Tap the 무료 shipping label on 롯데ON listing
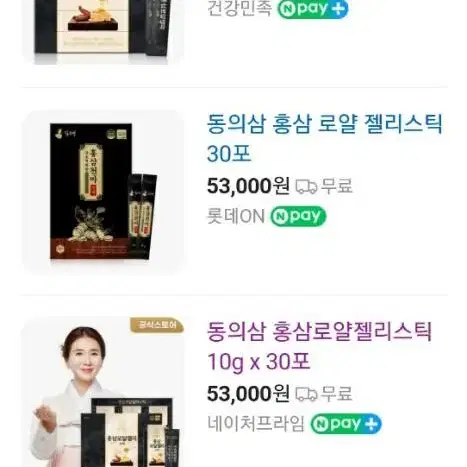This screenshot has width=467, height=467. pyautogui.click(x=336, y=186)
